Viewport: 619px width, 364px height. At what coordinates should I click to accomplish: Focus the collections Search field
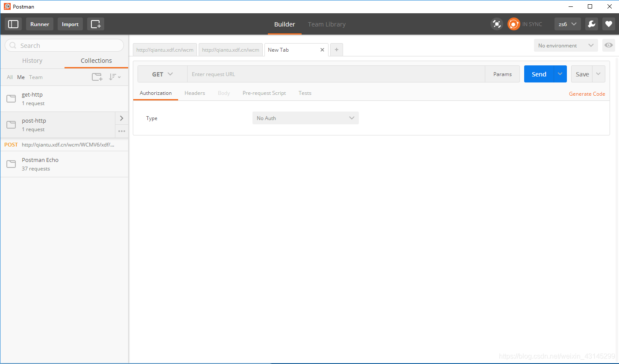coord(64,45)
